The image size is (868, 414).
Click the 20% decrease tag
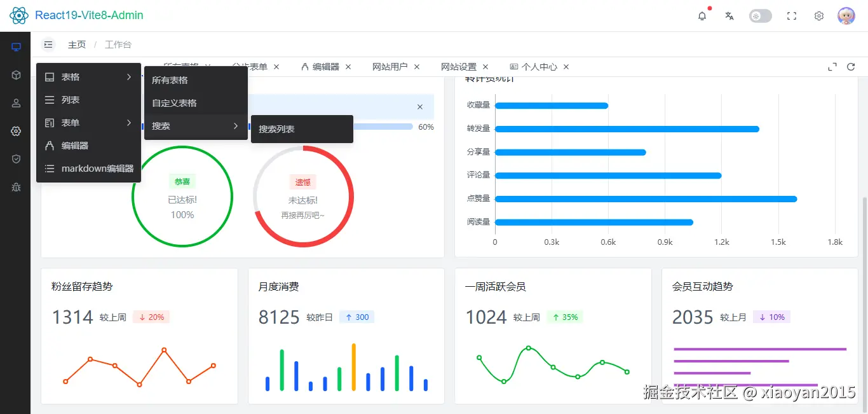pyautogui.click(x=151, y=317)
